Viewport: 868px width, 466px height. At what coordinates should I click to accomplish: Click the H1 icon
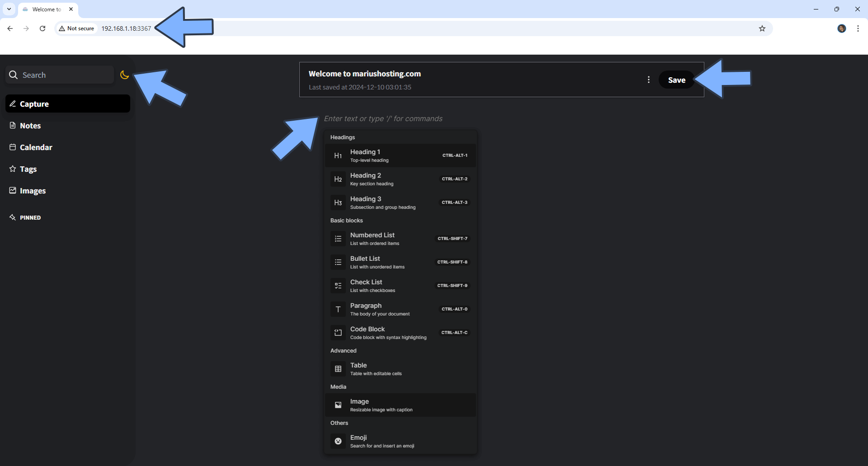(338, 155)
